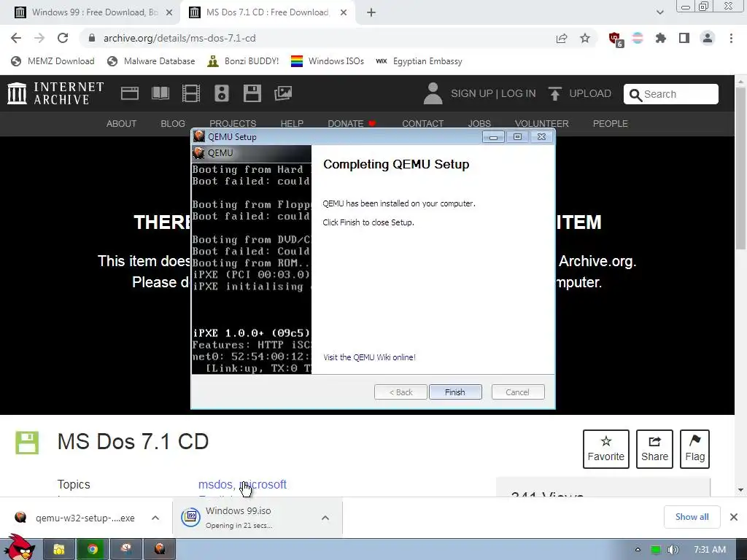Image resolution: width=747 pixels, height=560 pixels.
Task: Open the Windows ISOs bookmark
Action: pos(328,61)
